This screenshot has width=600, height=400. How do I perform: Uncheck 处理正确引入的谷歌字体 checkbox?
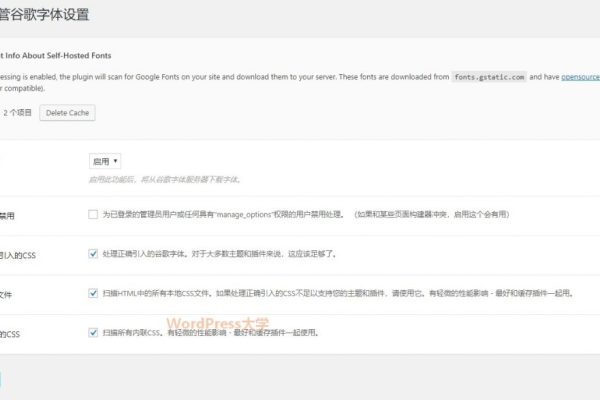[x=93, y=254]
